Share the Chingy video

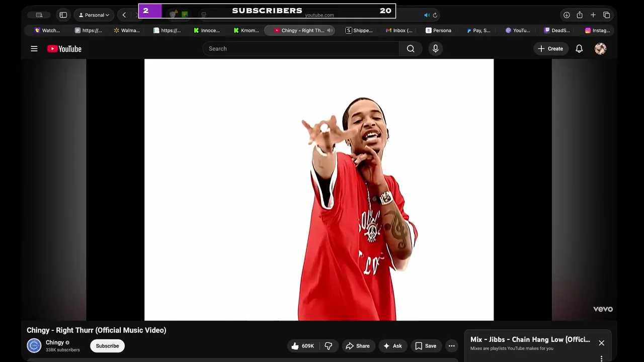[x=358, y=346]
